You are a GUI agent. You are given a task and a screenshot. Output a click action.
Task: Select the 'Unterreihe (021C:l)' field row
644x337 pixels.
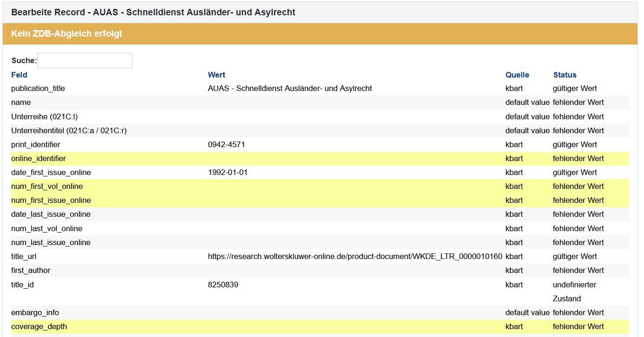coord(41,117)
